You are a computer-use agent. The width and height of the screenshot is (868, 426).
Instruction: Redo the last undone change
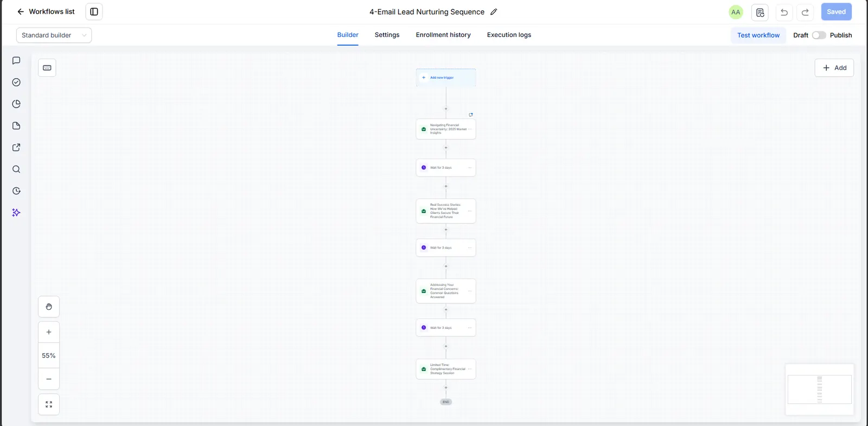[x=805, y=12]
